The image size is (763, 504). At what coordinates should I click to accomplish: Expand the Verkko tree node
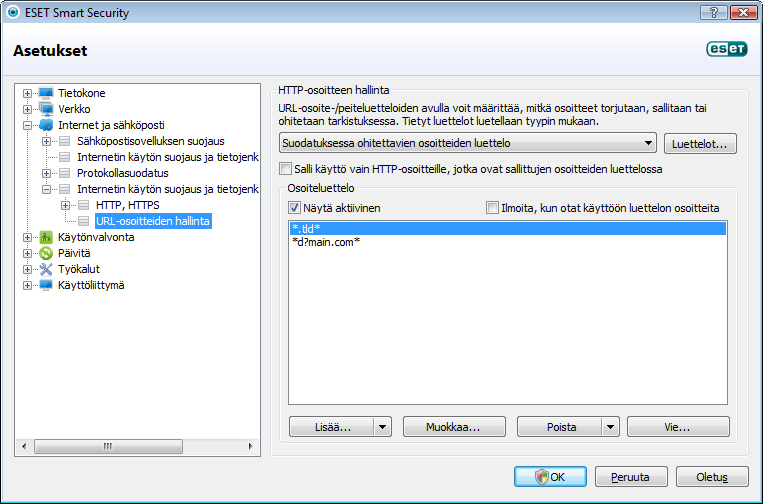pyautogui.click(x=27, y=109)
